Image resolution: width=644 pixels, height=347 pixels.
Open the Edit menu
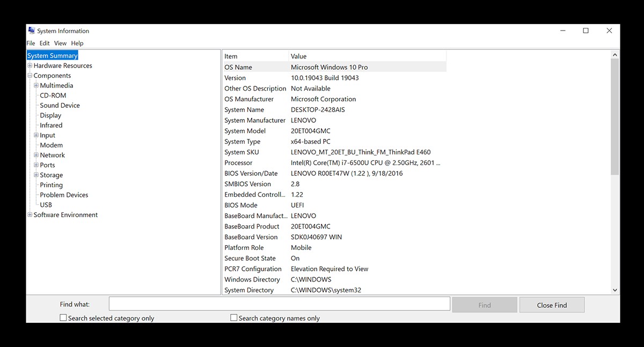pos(45,43)
